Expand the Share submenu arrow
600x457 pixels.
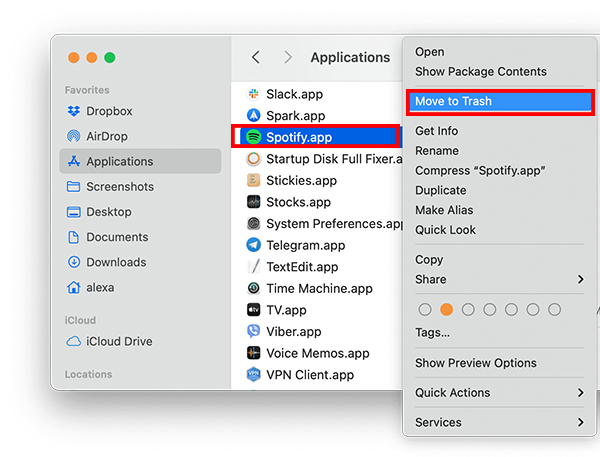tap(580, 279)
